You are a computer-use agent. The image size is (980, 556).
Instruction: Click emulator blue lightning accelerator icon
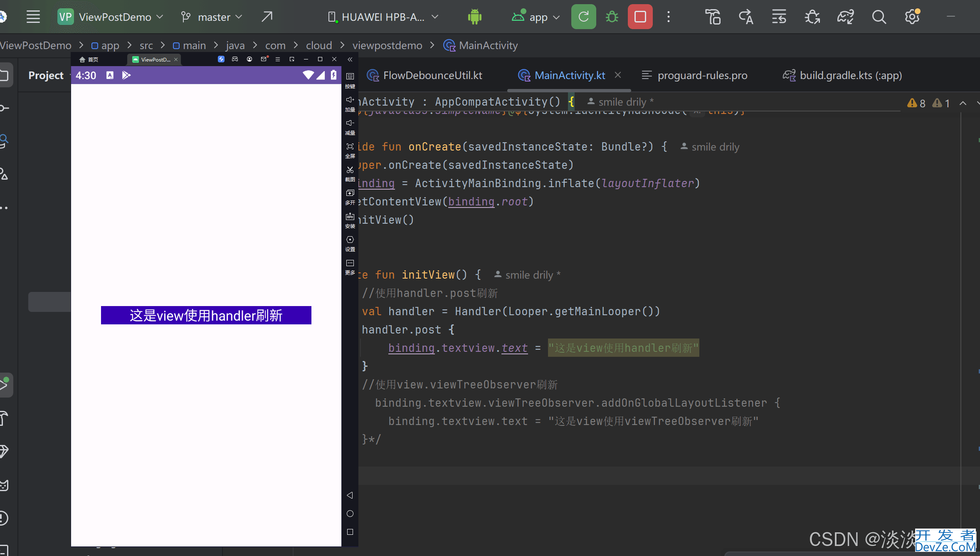tap(221, 59)
